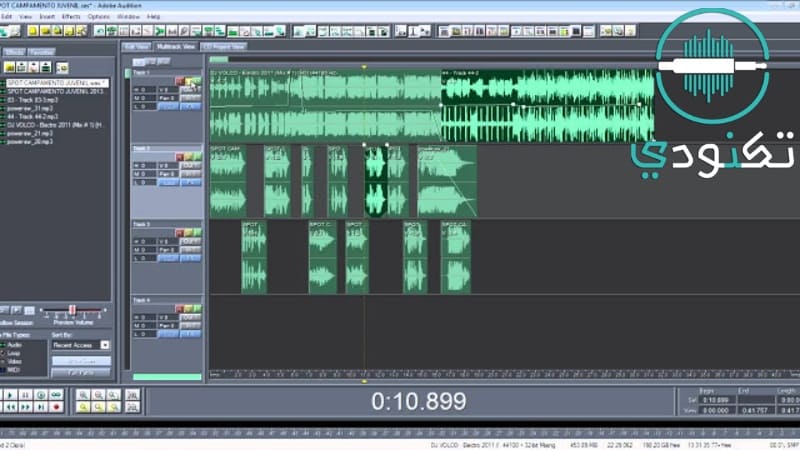
Task: Click the Play button in transport controls
Action: [10, 395]
